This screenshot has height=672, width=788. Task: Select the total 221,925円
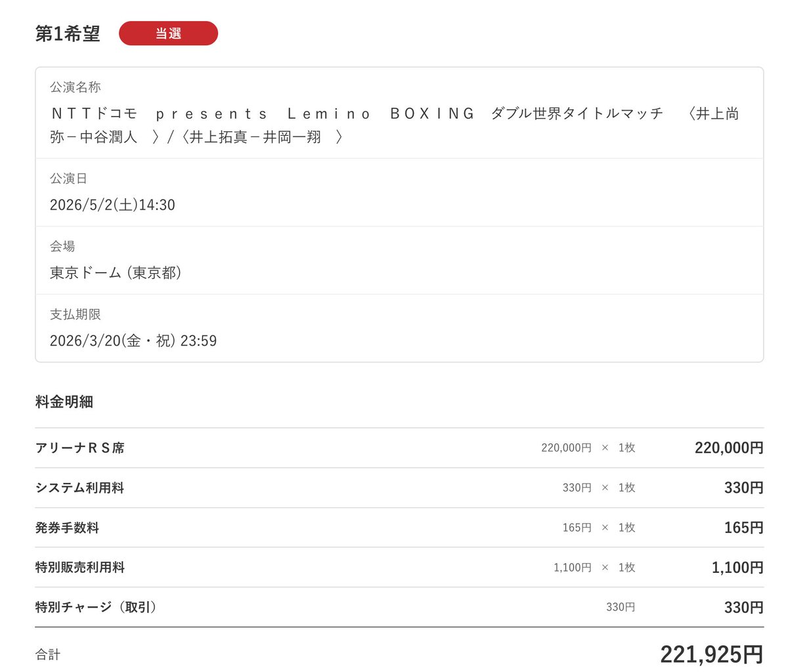[x=712, y=654]
